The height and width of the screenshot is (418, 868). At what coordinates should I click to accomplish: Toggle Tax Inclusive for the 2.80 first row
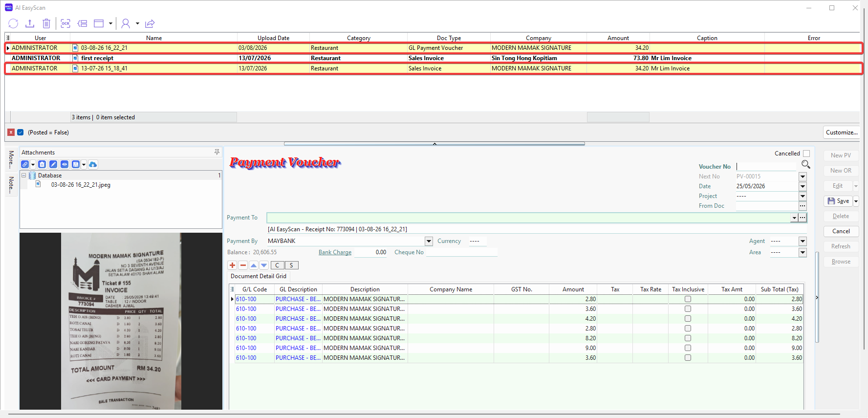point(688,299)
